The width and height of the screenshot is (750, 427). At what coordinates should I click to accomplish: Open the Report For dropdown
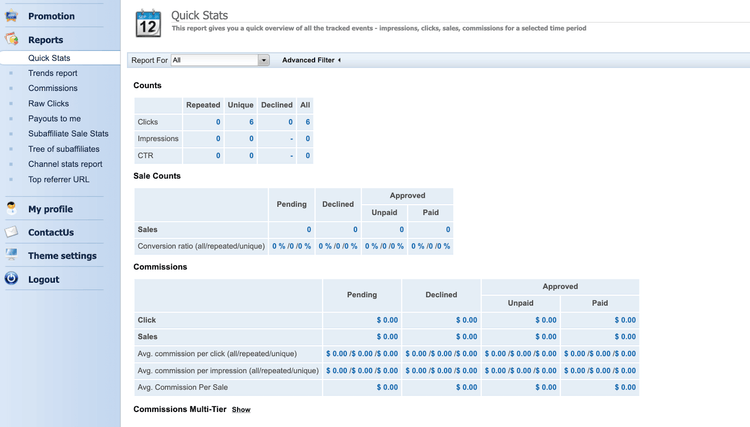tap(264, 60)
